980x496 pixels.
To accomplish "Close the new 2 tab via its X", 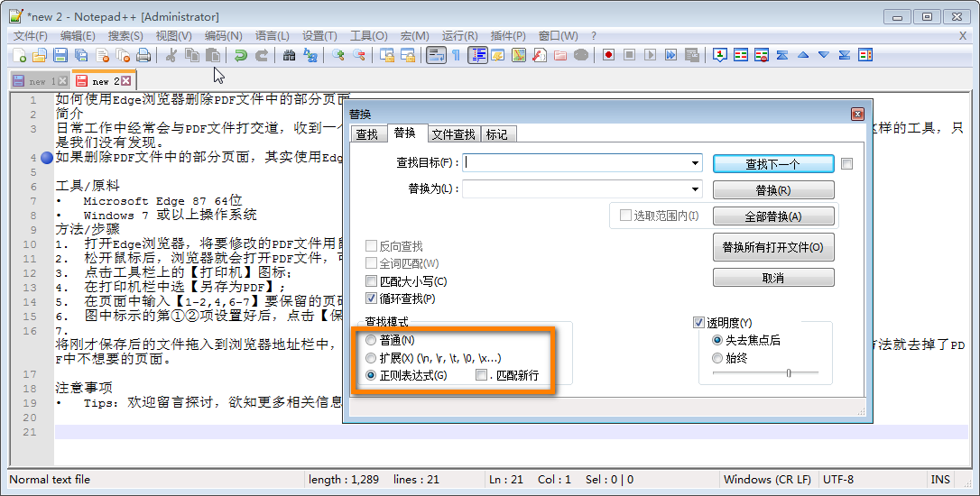I will (126, 81).
